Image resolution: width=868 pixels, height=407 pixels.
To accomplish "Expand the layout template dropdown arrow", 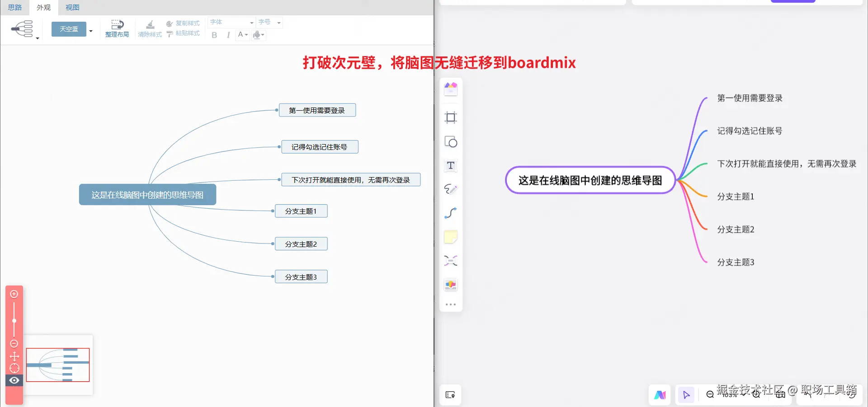I will coord(38,38).
